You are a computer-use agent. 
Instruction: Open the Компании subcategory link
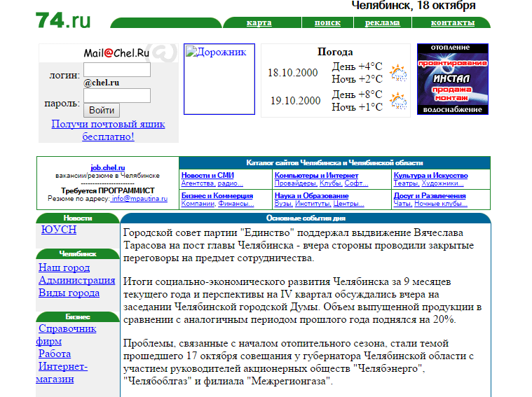coord(198,204)
